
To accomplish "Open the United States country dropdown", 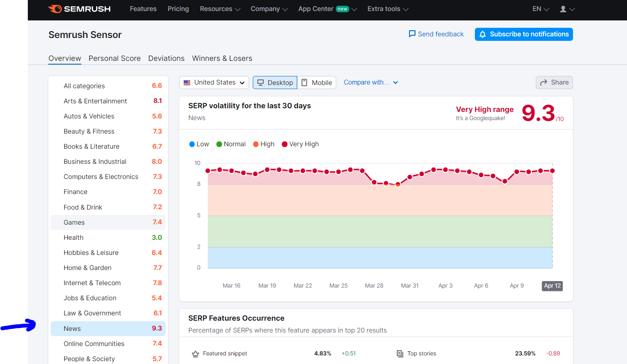I will point(214,83).
